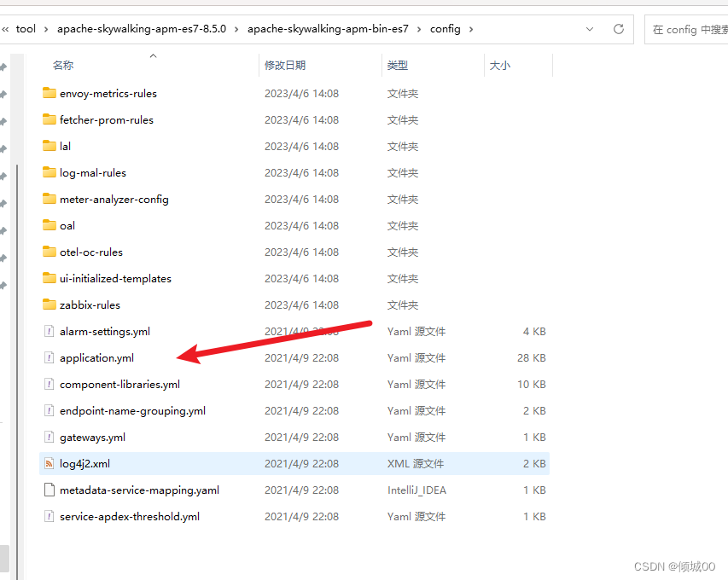Select the service-apdex-threshold.yml file name
Screen dimensions: 728x580
pyautogui.click(x=130, y=516)
